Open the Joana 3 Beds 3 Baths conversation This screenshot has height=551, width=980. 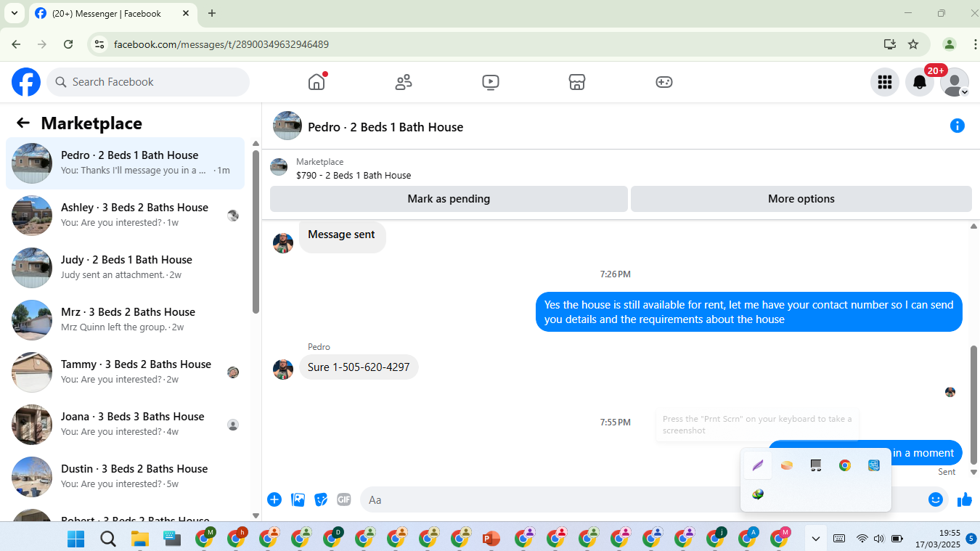pyautogui.click(x=125, y=425)
